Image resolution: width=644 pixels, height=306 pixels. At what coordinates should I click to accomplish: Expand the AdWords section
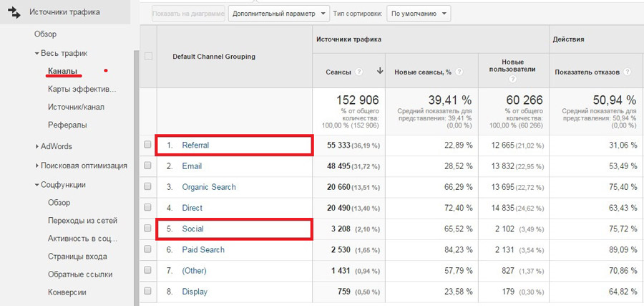[x=37, y=146]
